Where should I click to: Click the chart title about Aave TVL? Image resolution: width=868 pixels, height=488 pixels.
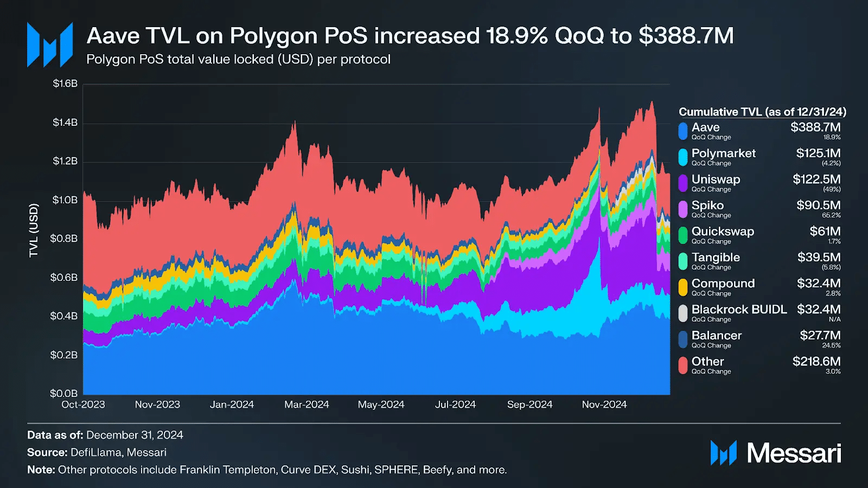coord(410,36)
